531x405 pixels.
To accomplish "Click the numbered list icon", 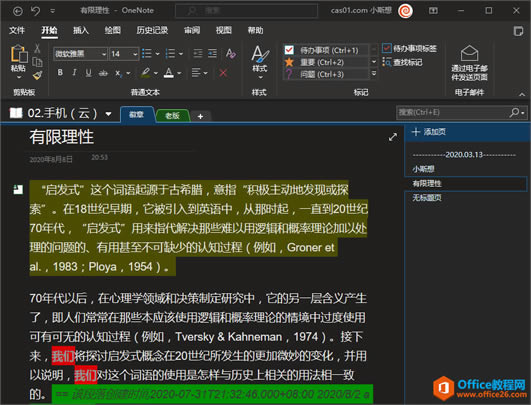I will [170, 54].
